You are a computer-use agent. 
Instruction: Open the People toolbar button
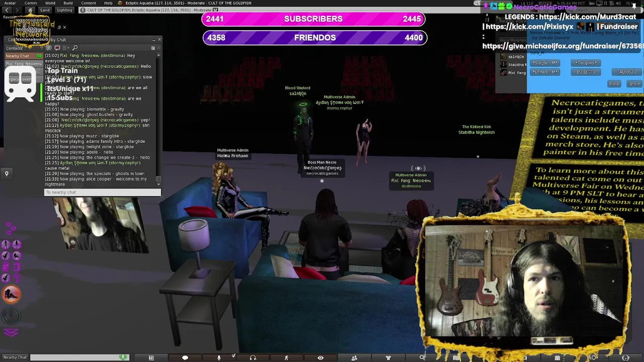click(354, 357)
